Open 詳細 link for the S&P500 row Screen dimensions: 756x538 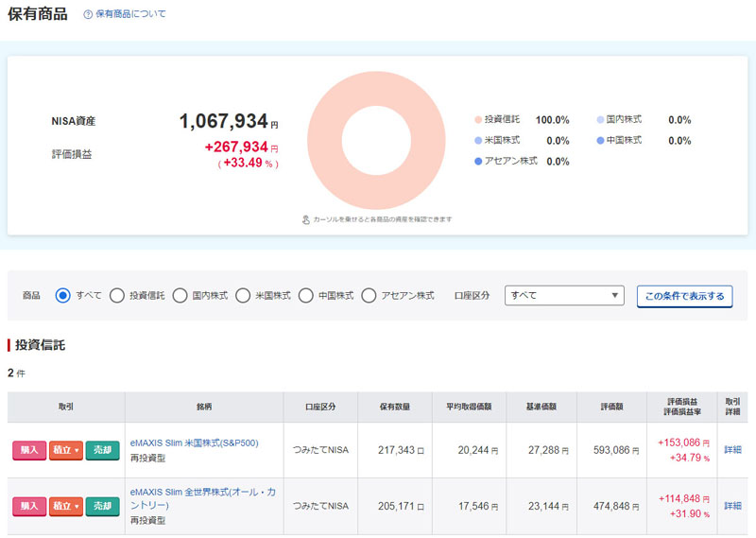(x=733, y=450)
